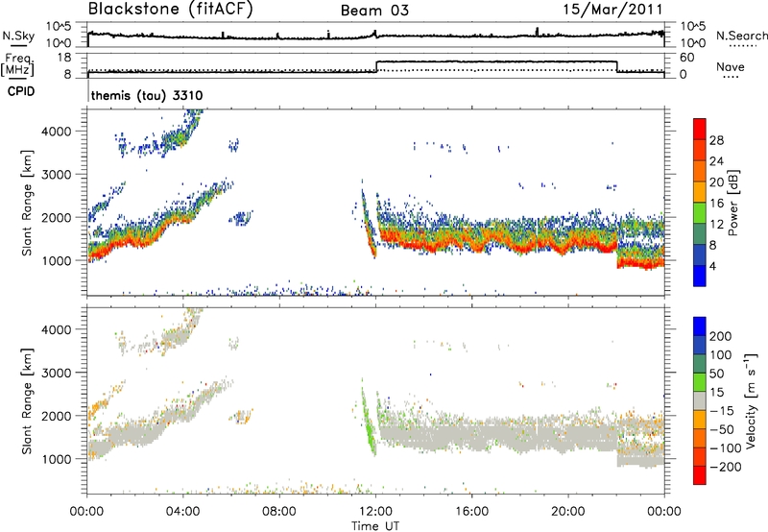Click the "12" power colorbar label
Viewport: 768px width, 532px height.
[716, 225]
